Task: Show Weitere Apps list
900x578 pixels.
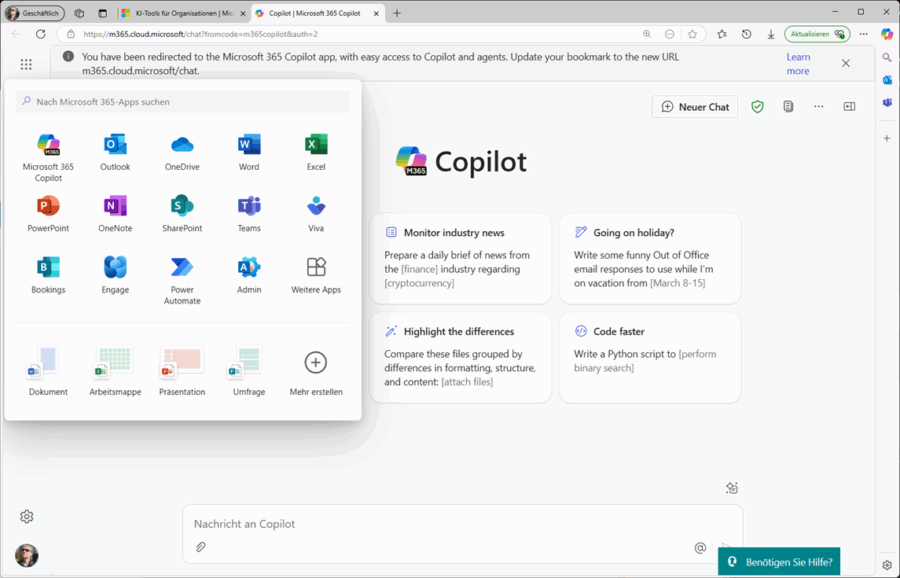Action: (316, 276)
